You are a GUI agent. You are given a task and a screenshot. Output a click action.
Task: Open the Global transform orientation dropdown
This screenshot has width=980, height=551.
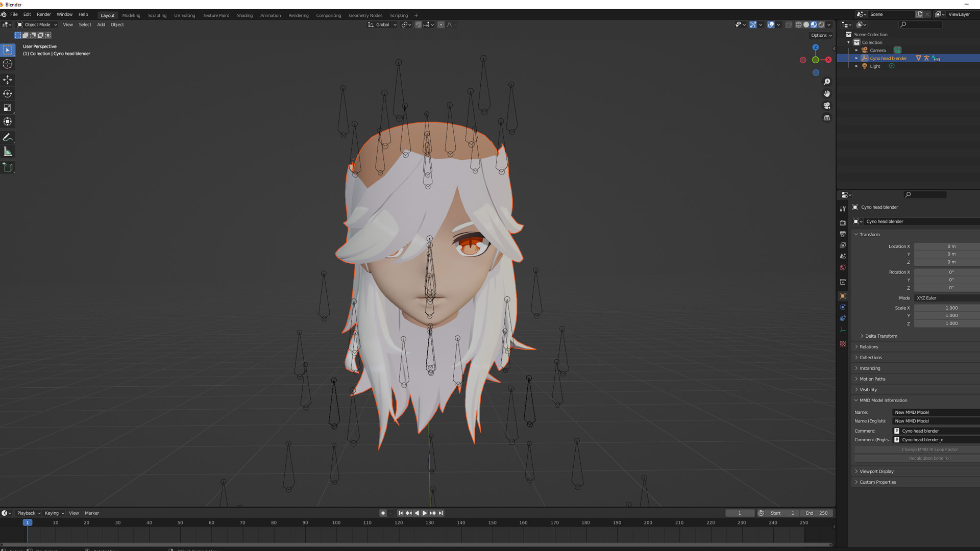click(x=382, y=24)
